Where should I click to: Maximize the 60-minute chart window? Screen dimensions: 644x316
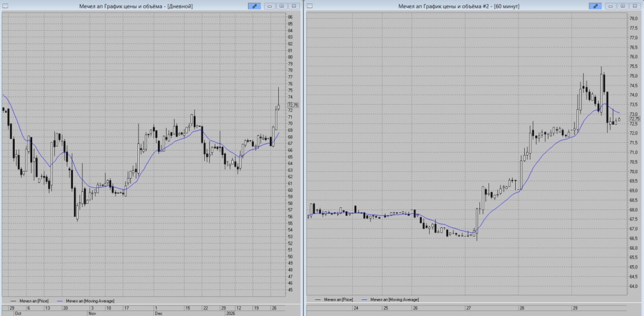click(623, 6)
